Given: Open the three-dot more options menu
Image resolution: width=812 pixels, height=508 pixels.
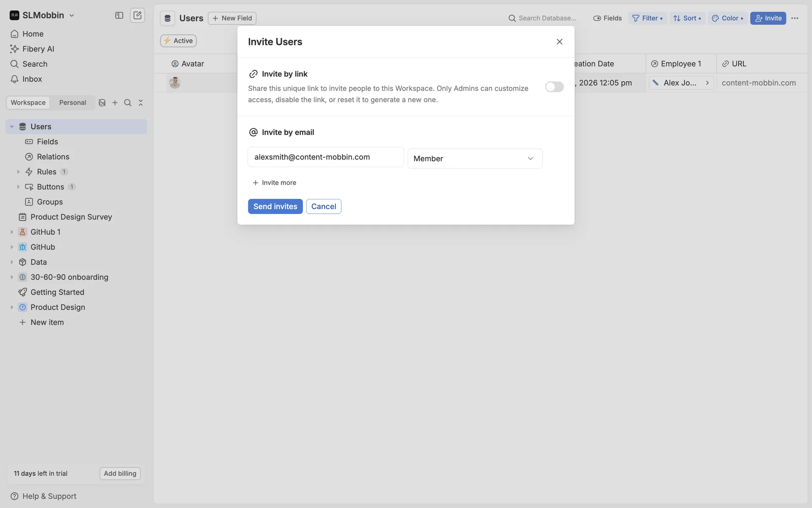Looking at the screenshot, I should 795,18.
